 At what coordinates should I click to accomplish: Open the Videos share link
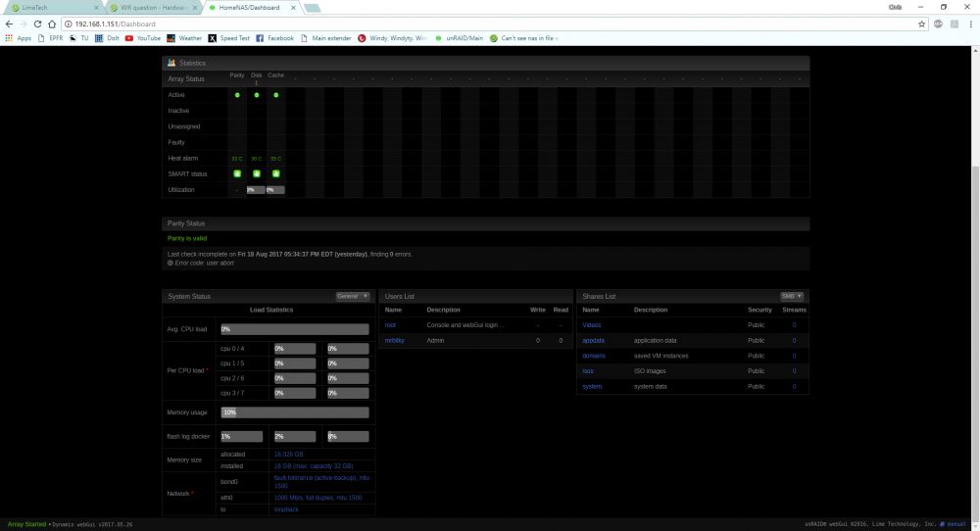pos(591,325)
